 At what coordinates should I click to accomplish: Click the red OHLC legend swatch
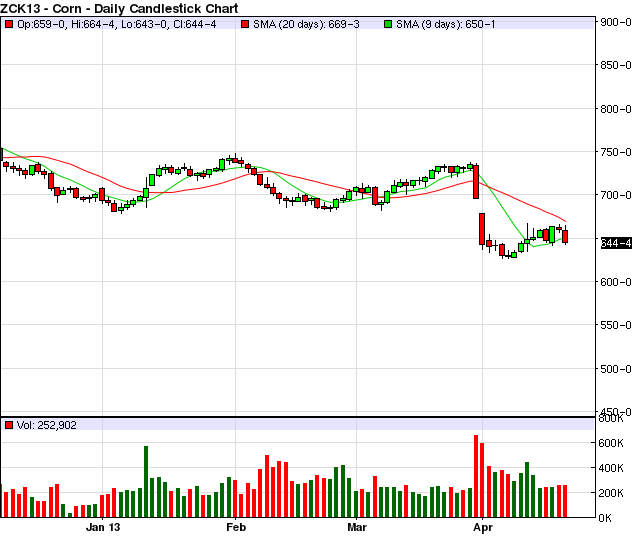point(9,24)
